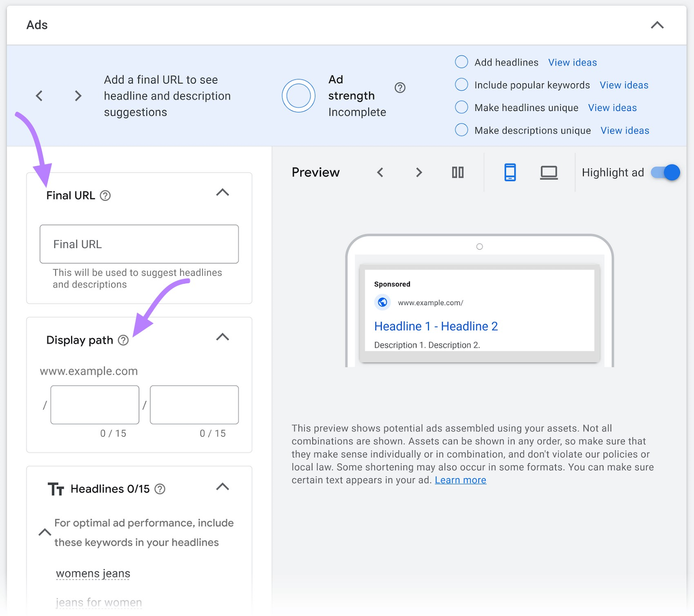Click the www.example.com display path domain
This screenshot has width=694, height=616.
click(89, 371)
